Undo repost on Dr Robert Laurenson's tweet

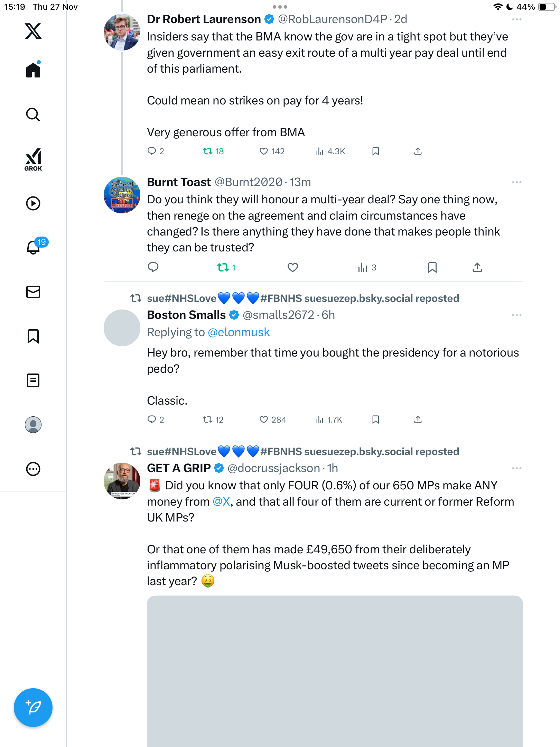coord(208,151)
